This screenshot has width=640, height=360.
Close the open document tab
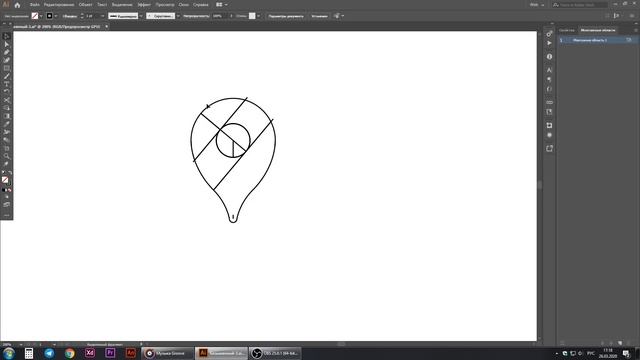click(107, 27)
